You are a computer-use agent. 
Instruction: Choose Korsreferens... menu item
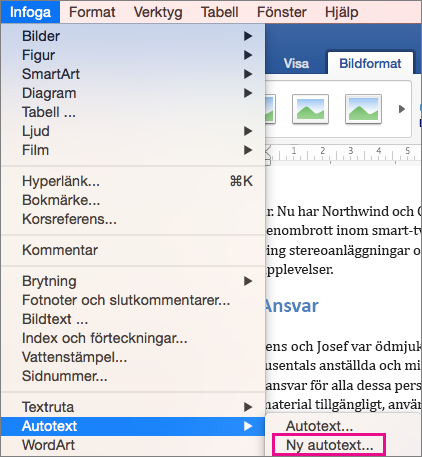133,219
